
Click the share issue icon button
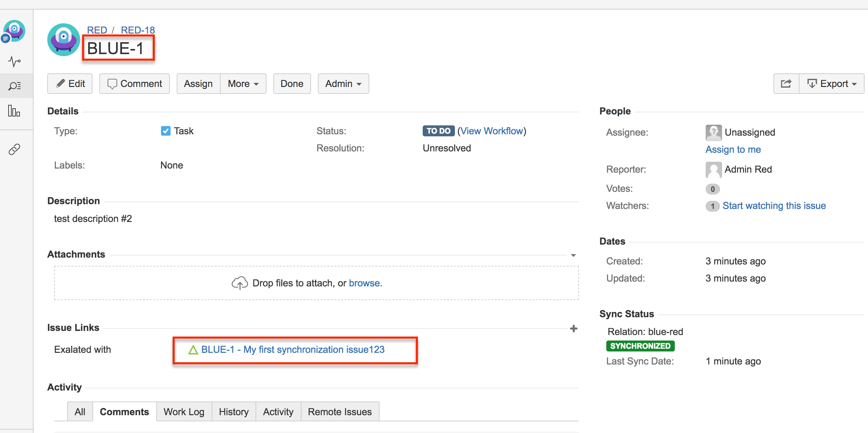point(786,84)
